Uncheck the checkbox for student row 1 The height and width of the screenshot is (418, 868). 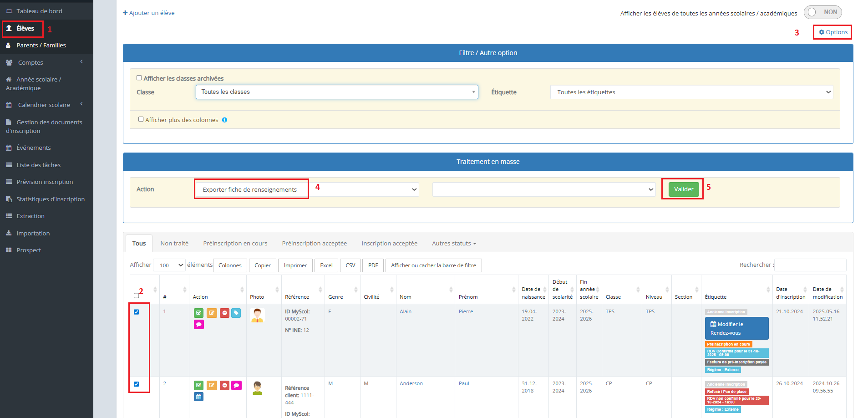click(x=137, y=312)
